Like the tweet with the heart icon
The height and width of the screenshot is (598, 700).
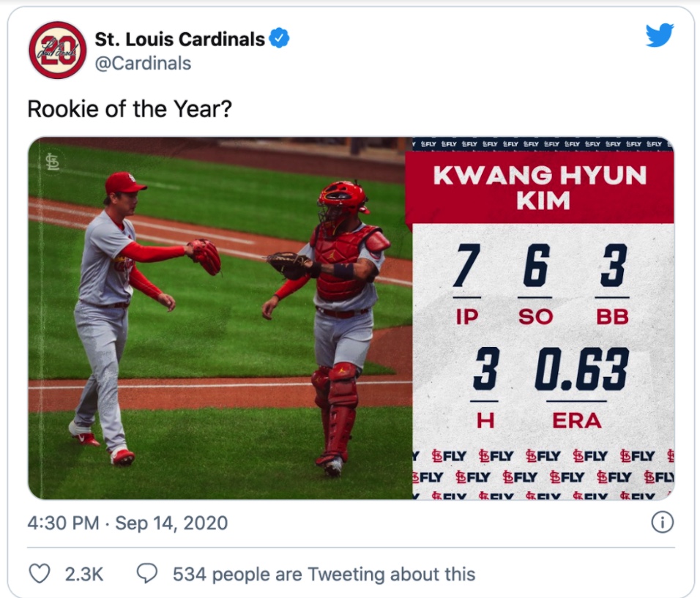(39, 574)
